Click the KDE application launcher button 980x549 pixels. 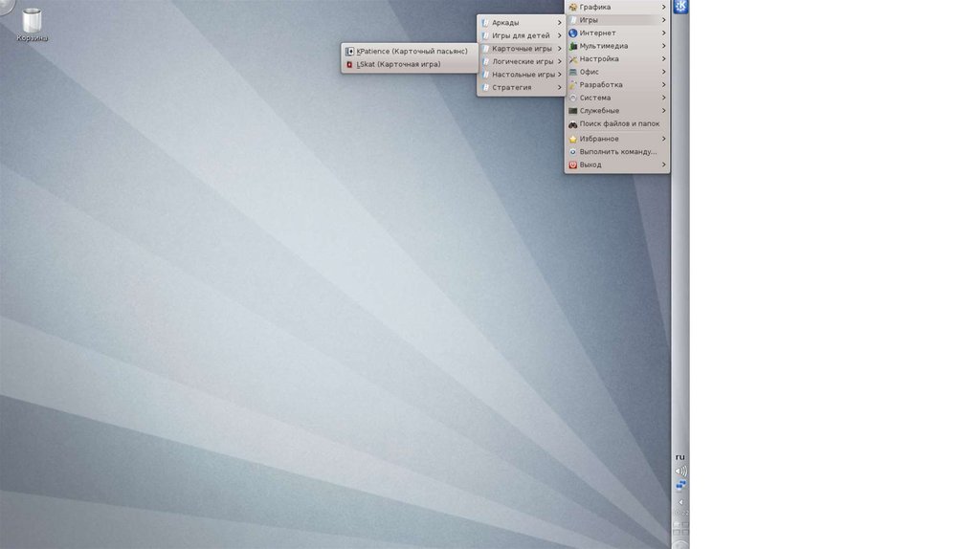(680, 8)
